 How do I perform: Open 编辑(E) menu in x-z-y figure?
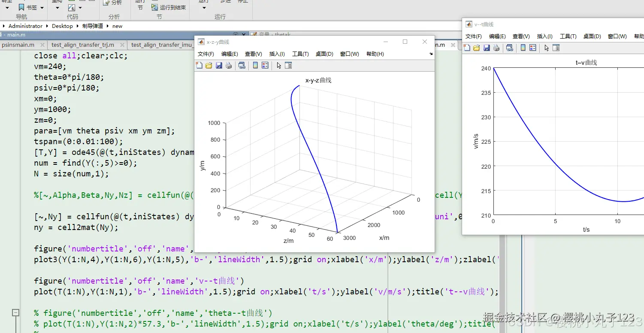tap(230, 54)
